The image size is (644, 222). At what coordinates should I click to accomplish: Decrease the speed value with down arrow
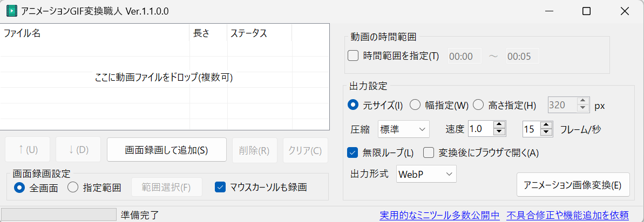(x=499, y=133)
